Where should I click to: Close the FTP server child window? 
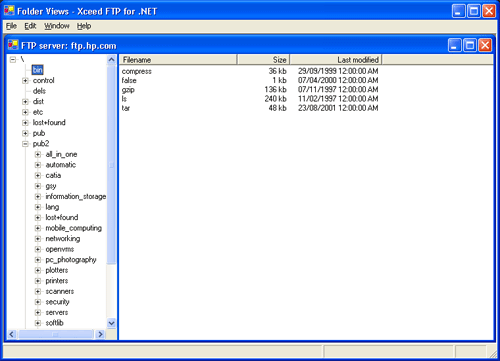click(485, 45)
